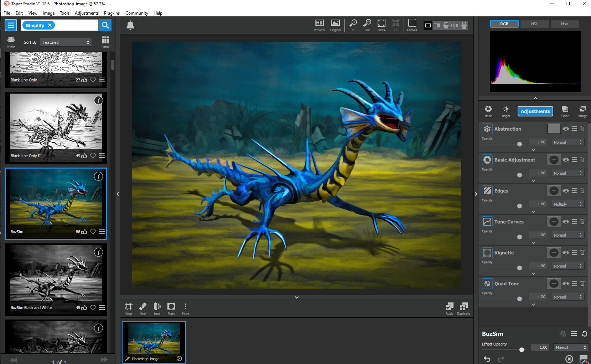
Task: Expand the Abstraction adjustment settings
Action: [533, 150]
